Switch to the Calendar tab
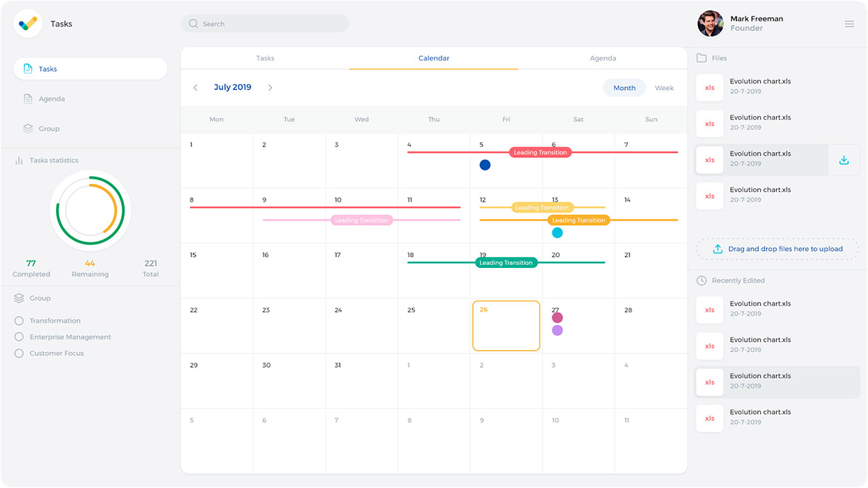The height and width of the screenshot is (488, 868). [434, 58]
